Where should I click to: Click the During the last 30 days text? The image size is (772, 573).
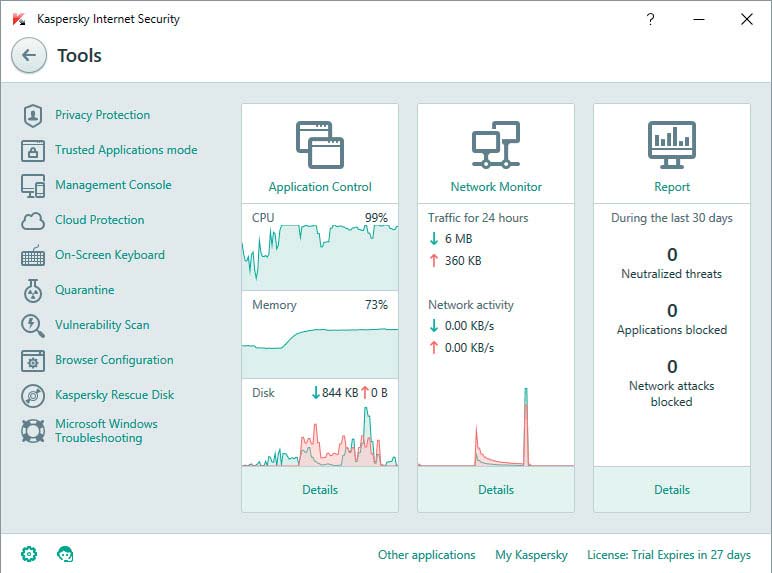672,218
